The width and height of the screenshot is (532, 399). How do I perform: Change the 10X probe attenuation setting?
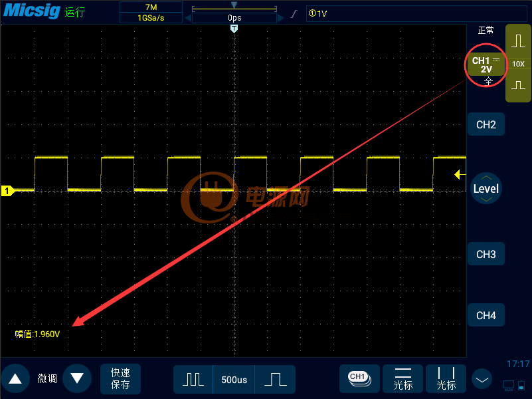518,64
